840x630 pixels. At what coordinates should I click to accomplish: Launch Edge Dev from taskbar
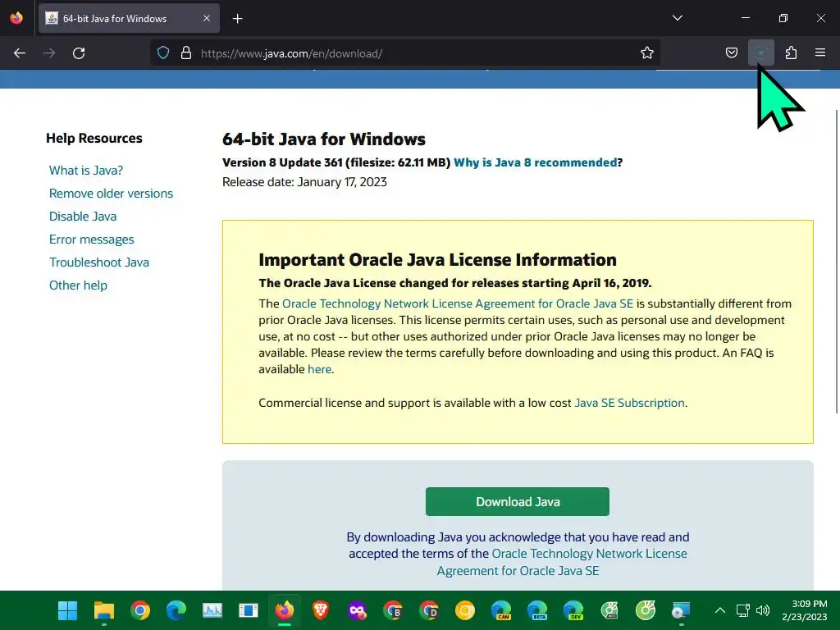tap(573, 610)
